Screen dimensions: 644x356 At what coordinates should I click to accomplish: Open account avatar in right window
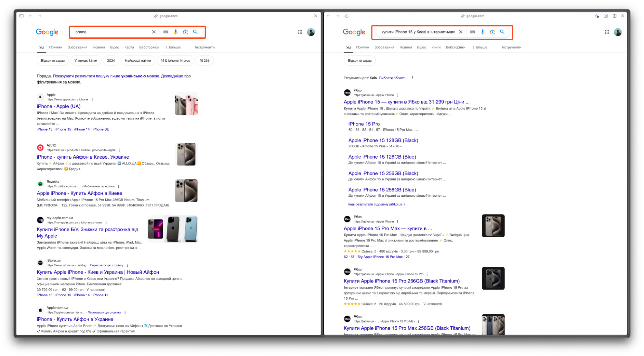pyautogui.click(x=618, y=32)
